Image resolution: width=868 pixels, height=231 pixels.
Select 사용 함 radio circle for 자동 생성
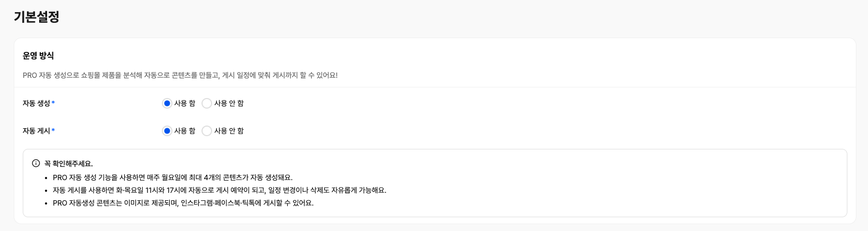tap(167, 103)
